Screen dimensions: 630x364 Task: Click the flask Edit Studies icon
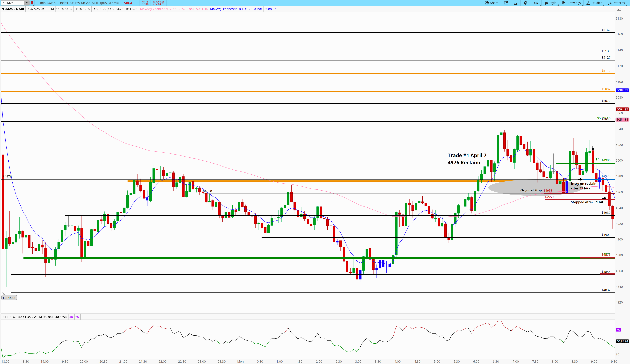pyautogui.click(x=516, y=3)
